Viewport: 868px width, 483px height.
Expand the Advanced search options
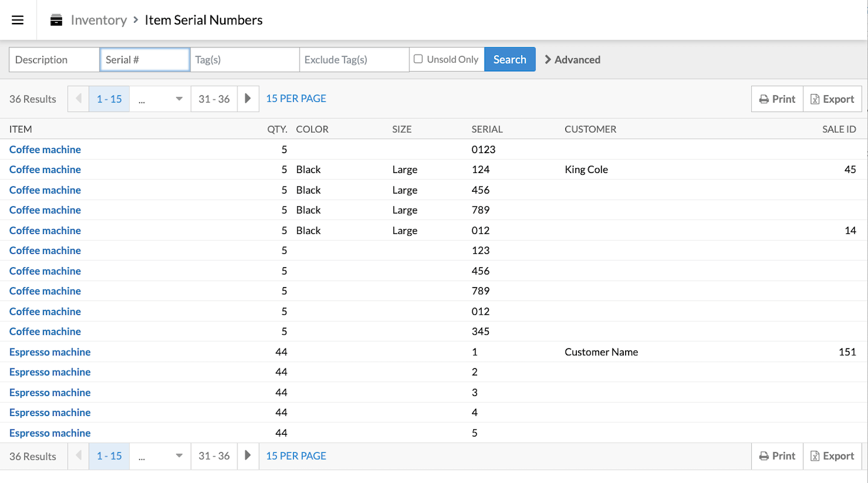(x=572, y=60)
